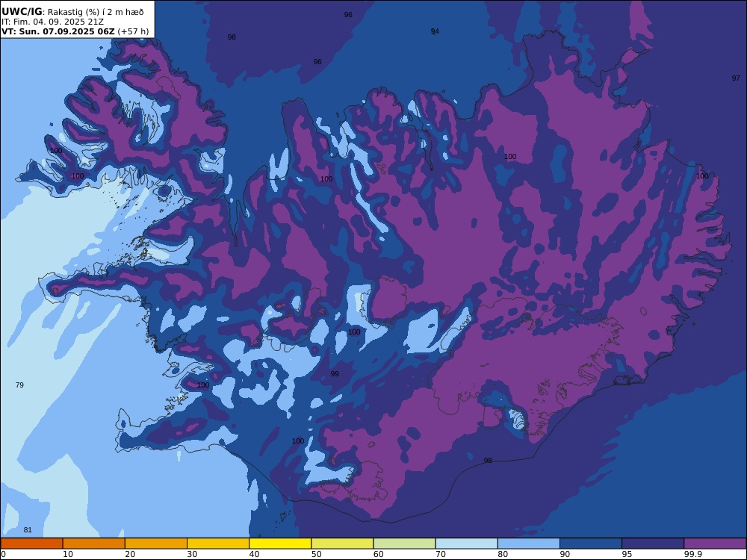The image size is (747, 560).
Task: Click legend tick label '70'
Action: pos(441,554)
